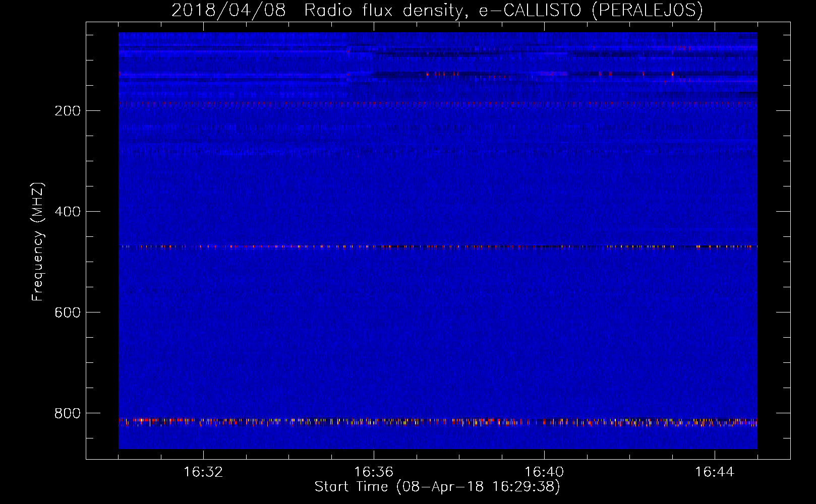Screen dimensions: 816x504
Task: Click the 200 frequency tick label
Action: click(68, 111)
